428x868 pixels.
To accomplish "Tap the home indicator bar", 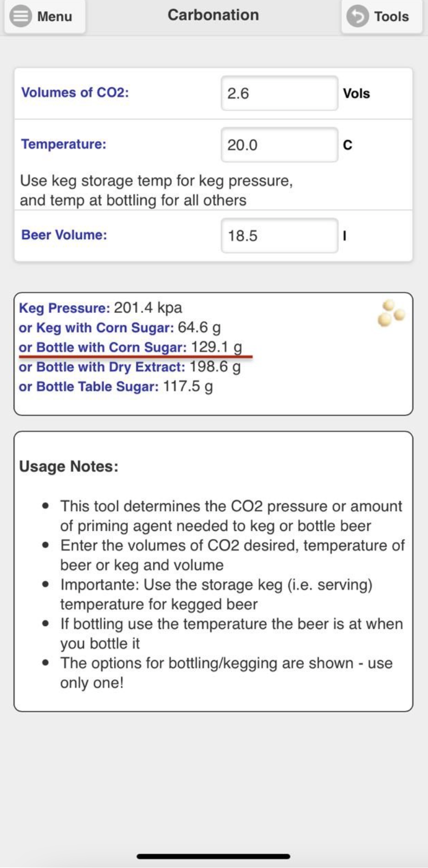I will 213,857.
